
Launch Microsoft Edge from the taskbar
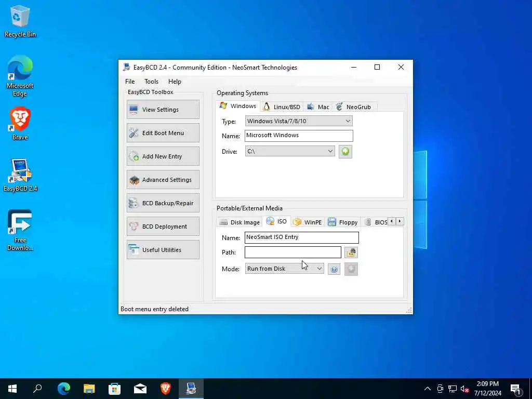pos(63,389)
